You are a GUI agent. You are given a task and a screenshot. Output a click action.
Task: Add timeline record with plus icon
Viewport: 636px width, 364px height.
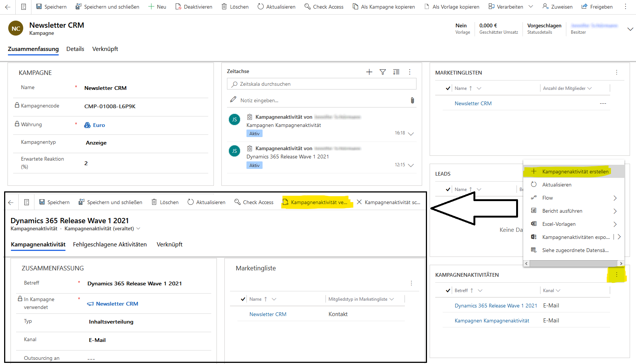(x=369, y=72)
